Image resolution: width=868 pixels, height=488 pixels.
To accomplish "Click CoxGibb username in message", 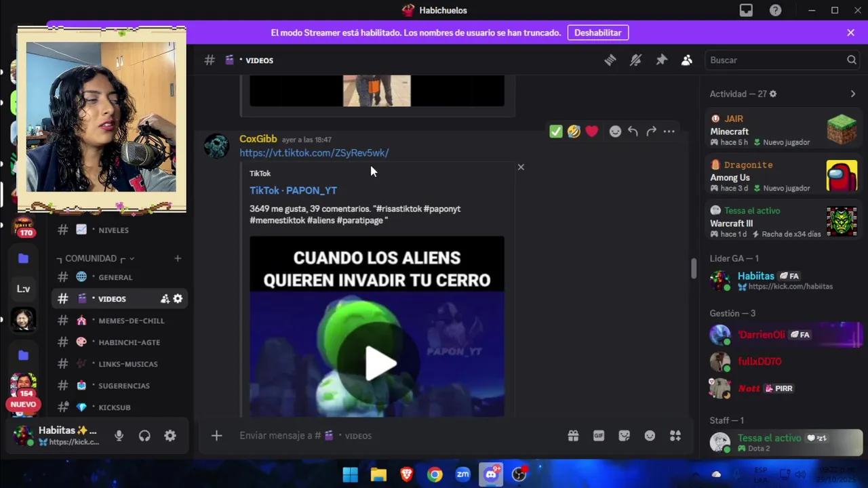I will pos(258,139).
